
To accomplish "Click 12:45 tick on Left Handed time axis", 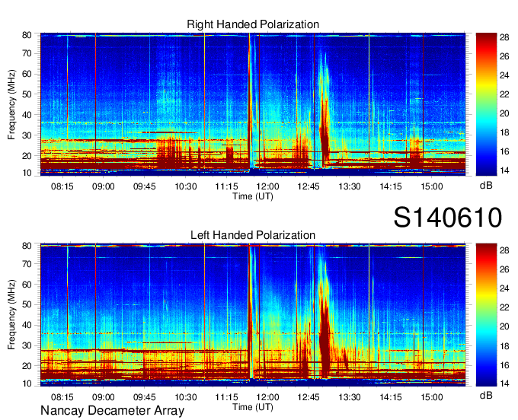I will (309, 397).
